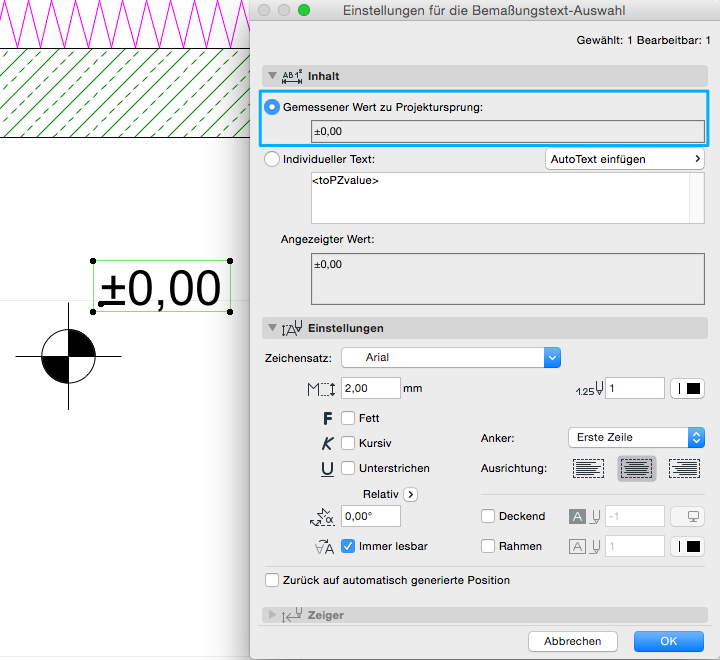Click the window background color icon
The image size is (720, 660).
coord(687,516)
